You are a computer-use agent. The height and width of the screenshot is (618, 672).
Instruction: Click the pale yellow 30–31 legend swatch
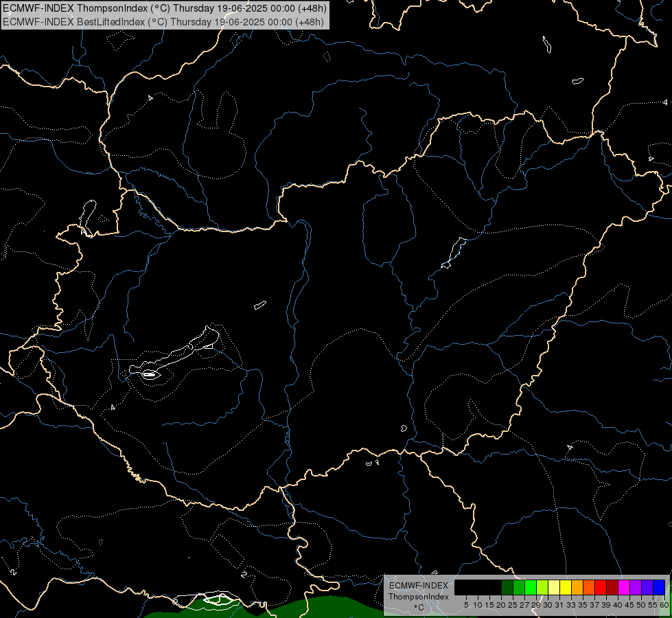point(554,587)
